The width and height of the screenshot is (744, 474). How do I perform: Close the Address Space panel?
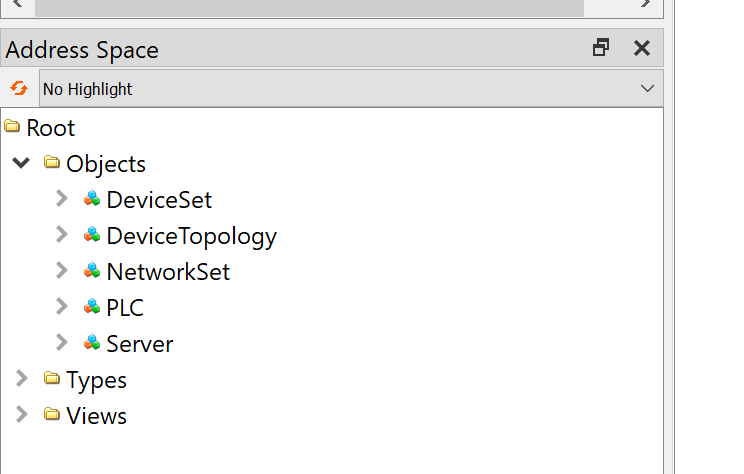(642, 48)
